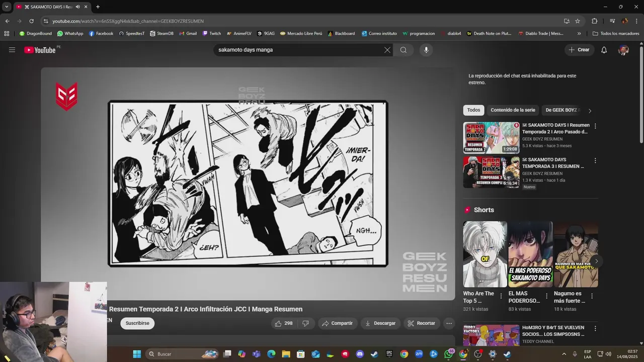
Task: Click the Recortar clip button
Action: click(x=421, y=323)
